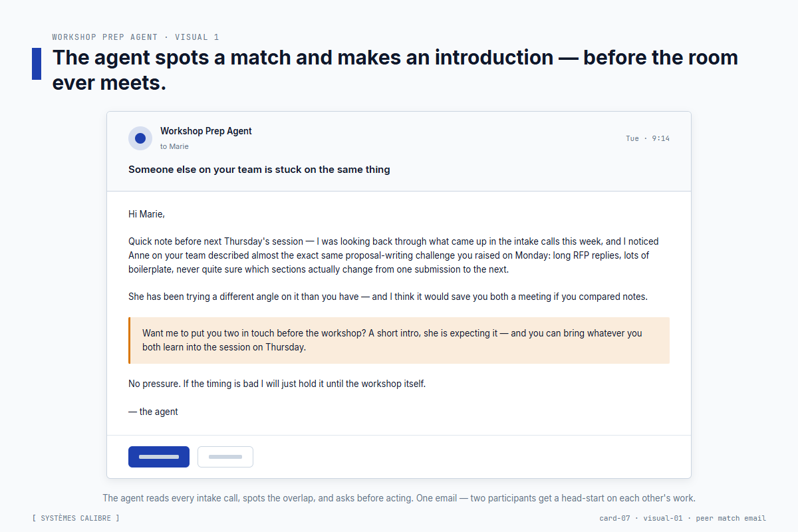Viewport: 798px width, 532px height.
Task: Click the Tue · 9:14 timestamp
Action: [x=647, y=138]
